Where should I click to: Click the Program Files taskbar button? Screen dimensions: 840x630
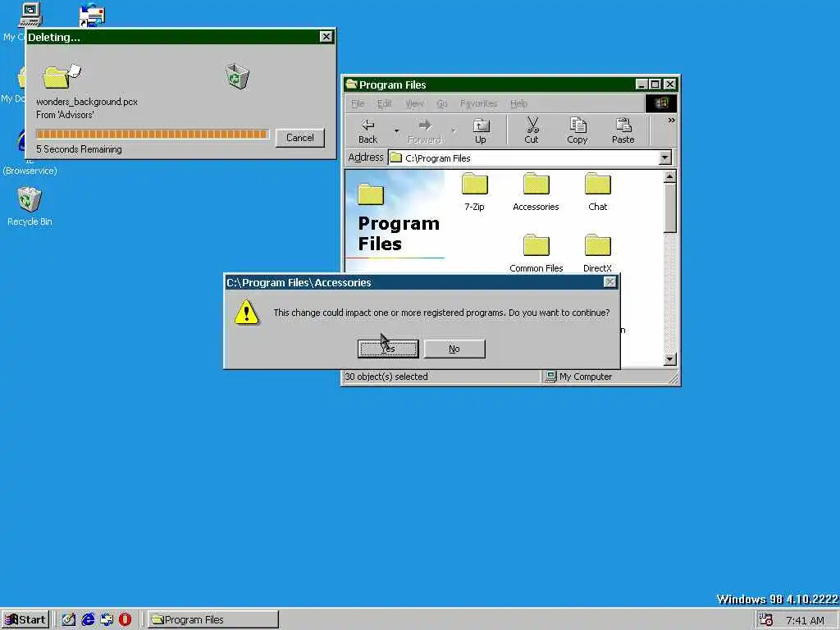[213, 620]
